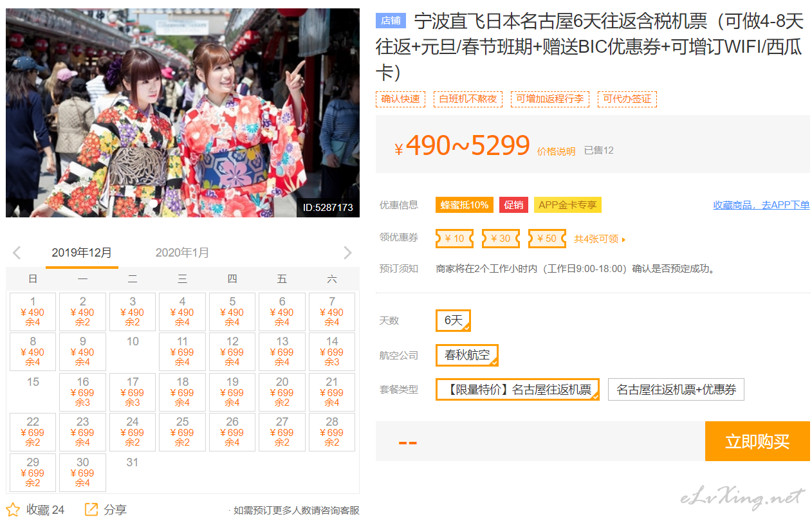Select 【限量特价】名古屋往返机票 package
The width and height of the screenshot is (812, 519).
click(x=517, y=389)
